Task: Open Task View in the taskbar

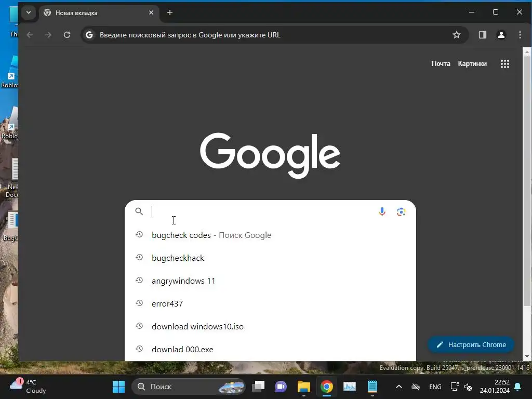Action: coord(258,387)
